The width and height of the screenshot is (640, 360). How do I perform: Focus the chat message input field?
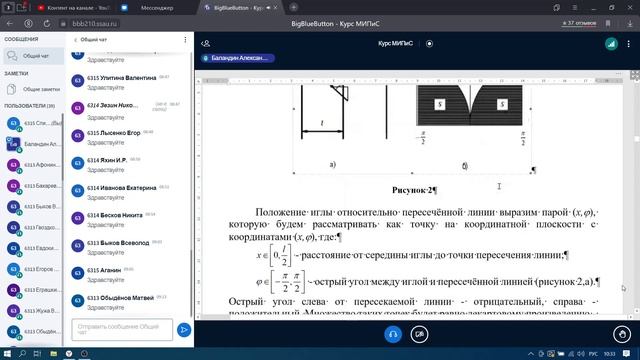point(122,329)
